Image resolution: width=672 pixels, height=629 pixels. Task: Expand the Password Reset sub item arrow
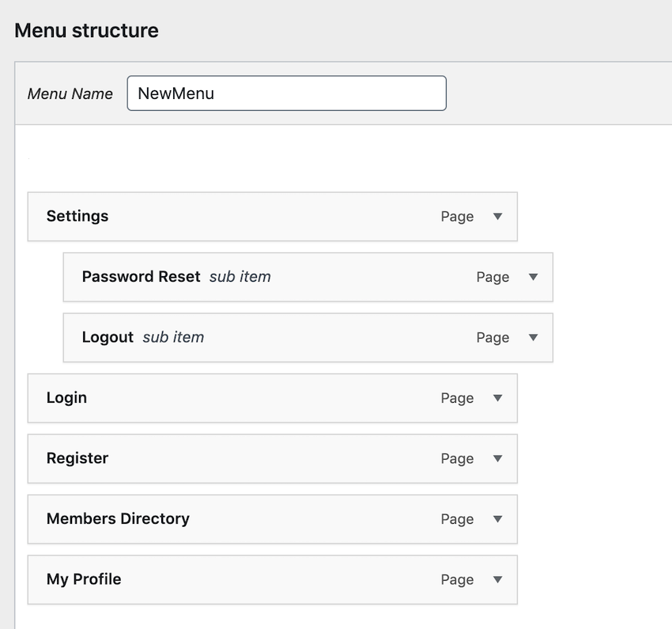[x=533, y=277]
